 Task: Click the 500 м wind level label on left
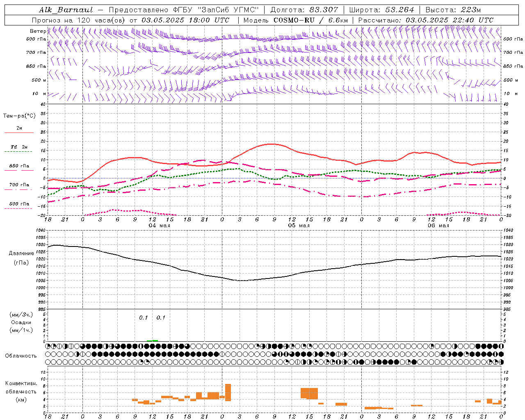click(x=39, y=80)
